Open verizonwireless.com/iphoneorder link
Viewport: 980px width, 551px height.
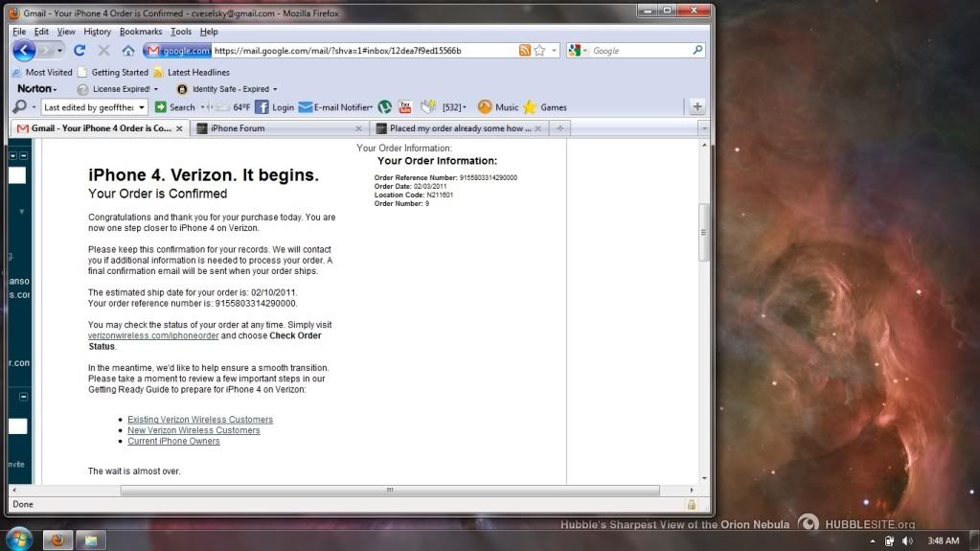point(153,335)
